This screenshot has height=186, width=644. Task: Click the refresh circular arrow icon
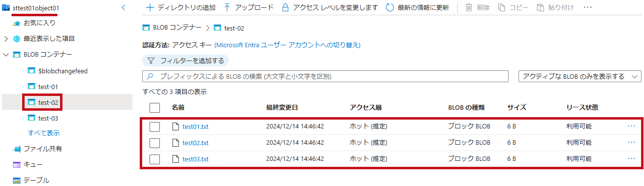(390, 7)
